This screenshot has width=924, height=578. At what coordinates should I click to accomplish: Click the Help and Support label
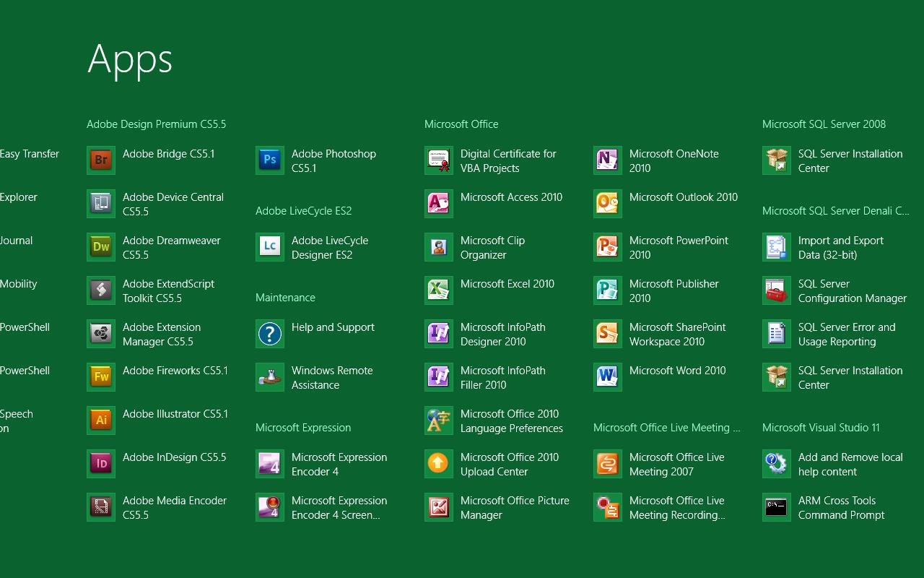point(333,327)
